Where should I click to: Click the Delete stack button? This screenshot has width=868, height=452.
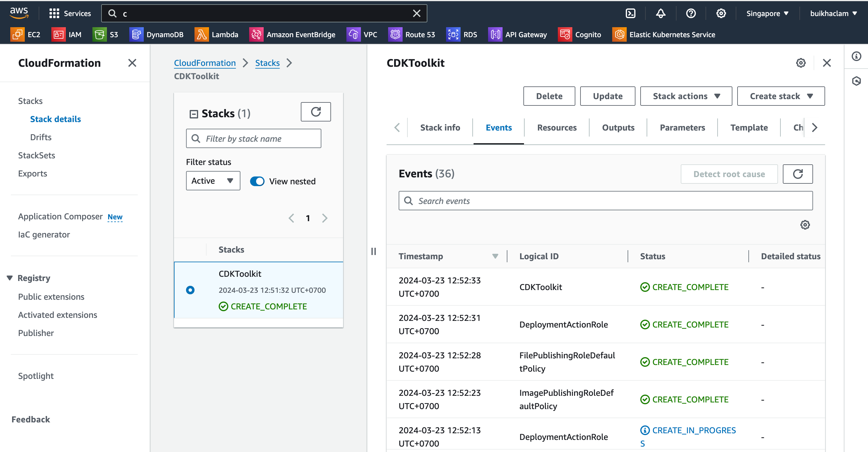[549, 96]
